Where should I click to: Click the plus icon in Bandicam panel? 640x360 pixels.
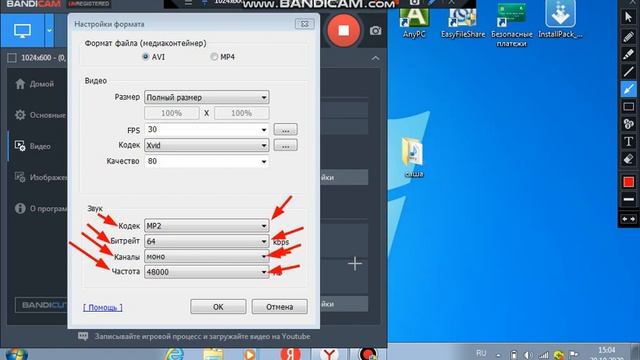click(355, 264)
